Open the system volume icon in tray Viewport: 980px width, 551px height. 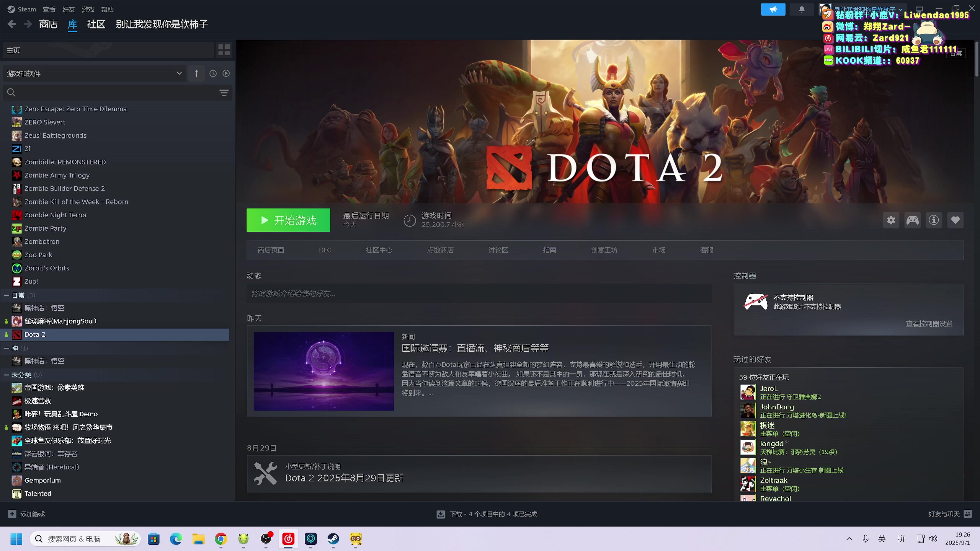pos(933,539)
